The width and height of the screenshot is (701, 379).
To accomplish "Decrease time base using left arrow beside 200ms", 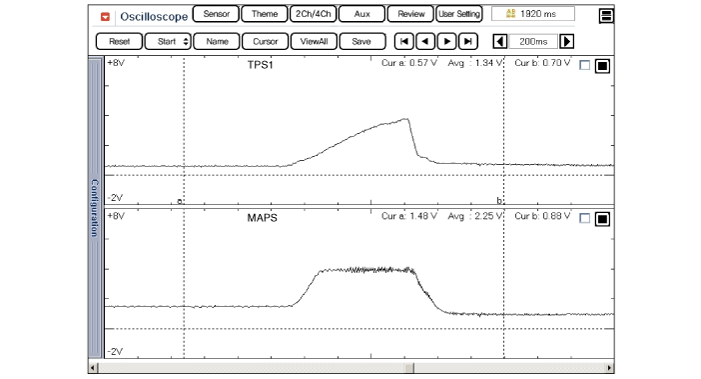I will coord(500,42).
